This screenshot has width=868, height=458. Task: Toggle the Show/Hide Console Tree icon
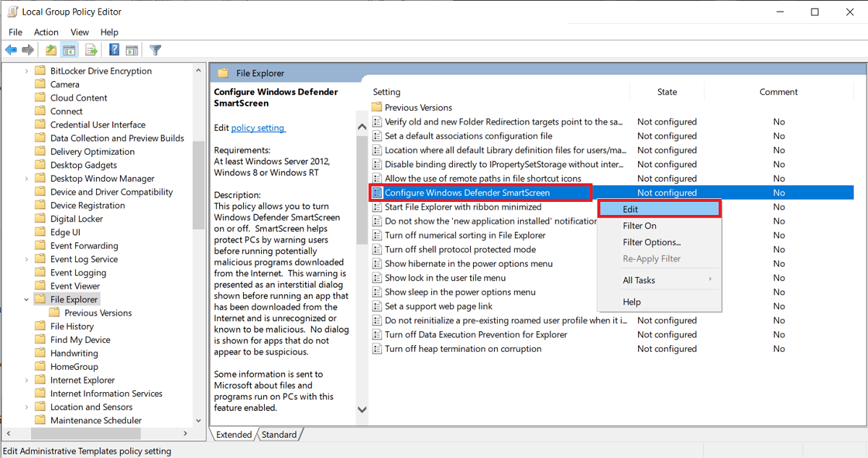tap(69, 49)
